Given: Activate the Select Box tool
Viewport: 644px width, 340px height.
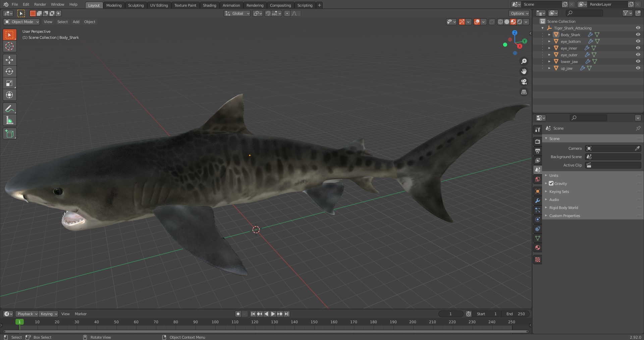Looking at the screenshot, I should tap(9, 35).
